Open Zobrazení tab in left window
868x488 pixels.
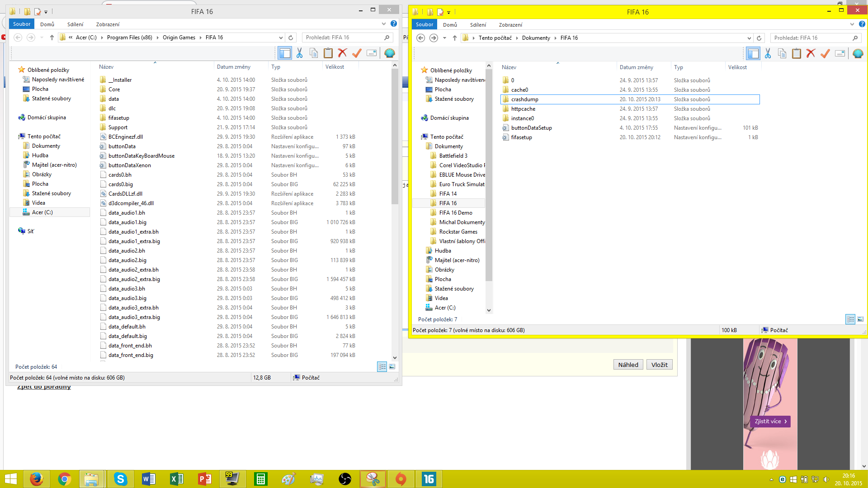click(108, 24)
